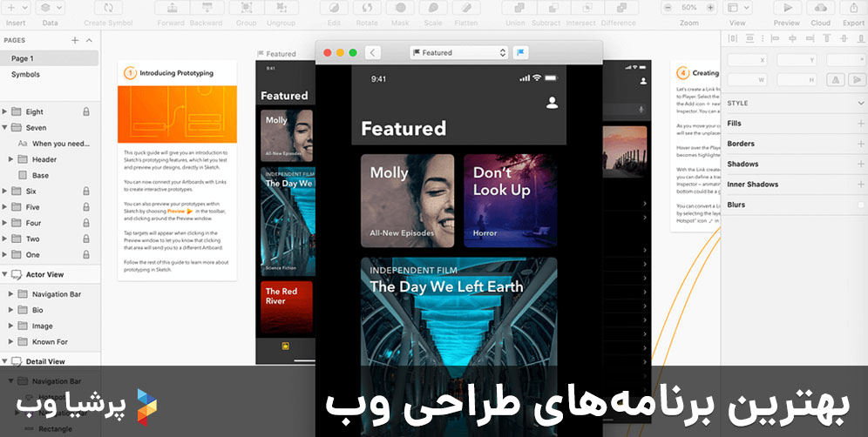Screen dimensions: 868x437
Task: Click the zoom out minus button
Action: click(668, 8)
